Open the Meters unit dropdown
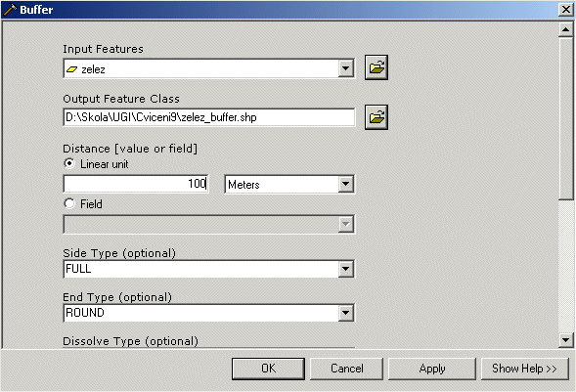Screen dimensions: 576x392 click(345, 184)
